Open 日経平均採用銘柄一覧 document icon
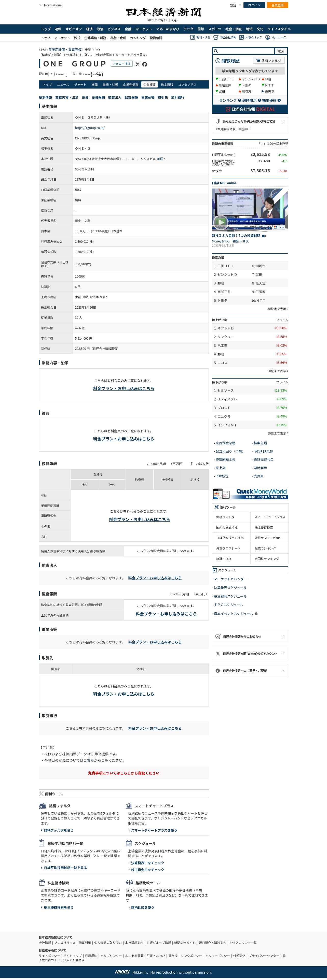 tap(42, 843)
